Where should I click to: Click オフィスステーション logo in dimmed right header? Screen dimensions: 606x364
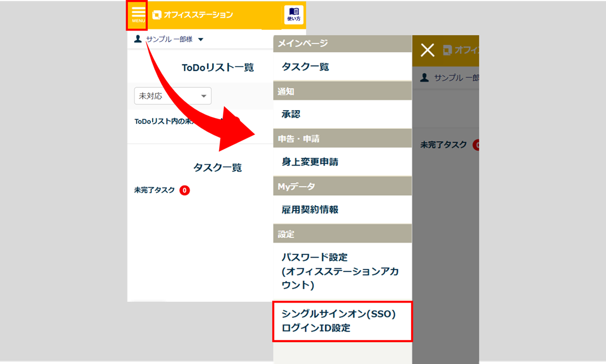tap(461, 50)
